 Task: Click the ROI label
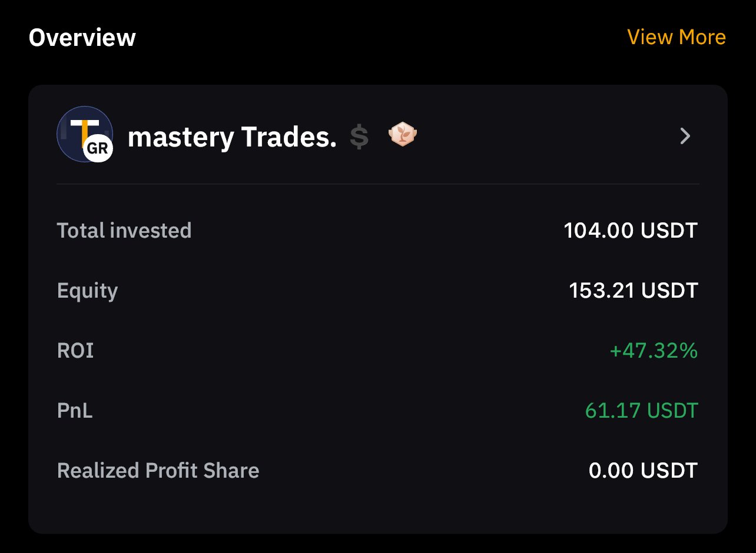pos(75,351)
